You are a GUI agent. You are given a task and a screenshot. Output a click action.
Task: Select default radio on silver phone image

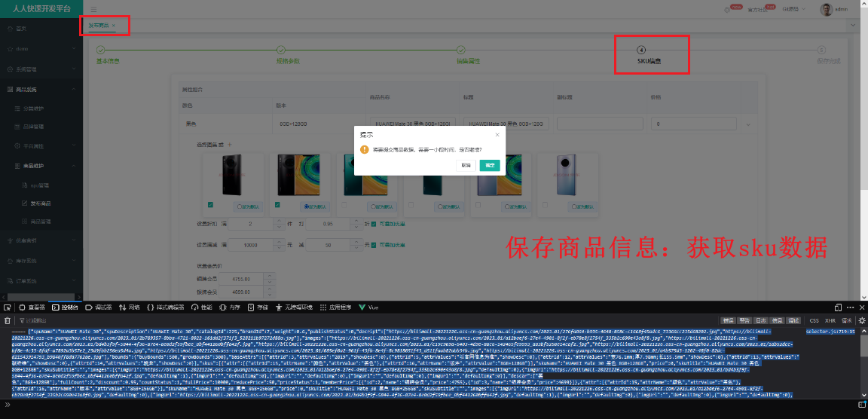click(583, 206)
